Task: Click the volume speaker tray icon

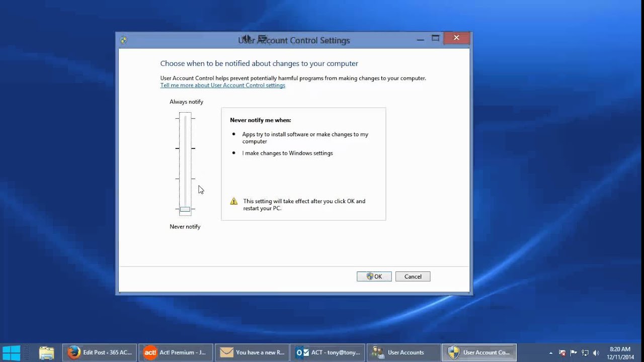Action: coord(597,353)
